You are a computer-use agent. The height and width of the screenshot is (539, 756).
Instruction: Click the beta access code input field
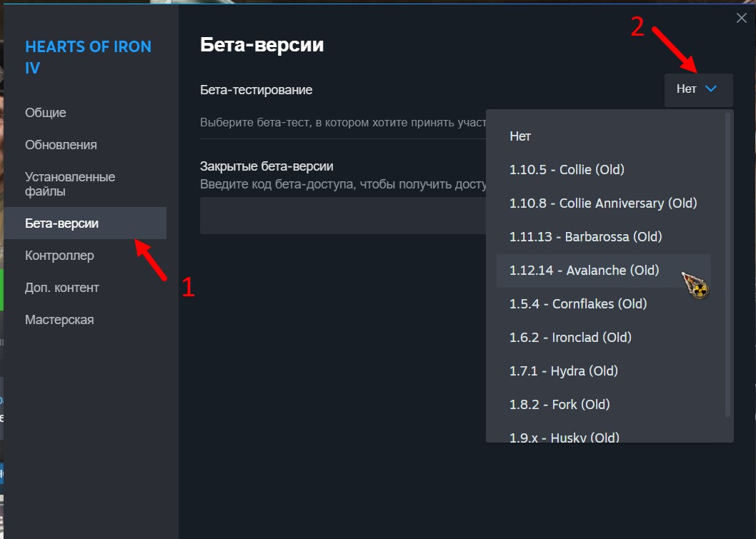(x=343, y=216)
